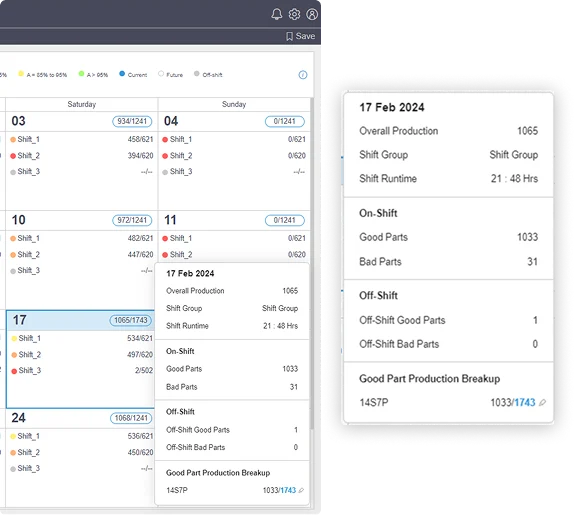Click the 17 Feb 2024 title in calendar popup
The height and width of the screenshot is (515, 575).
pyautogui.click(x=190, y=274)
